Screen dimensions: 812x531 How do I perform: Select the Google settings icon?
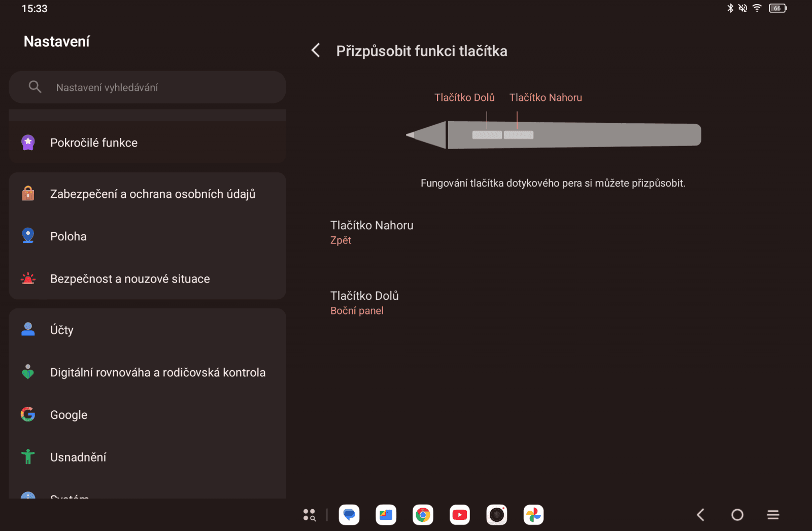click(27, 414)
